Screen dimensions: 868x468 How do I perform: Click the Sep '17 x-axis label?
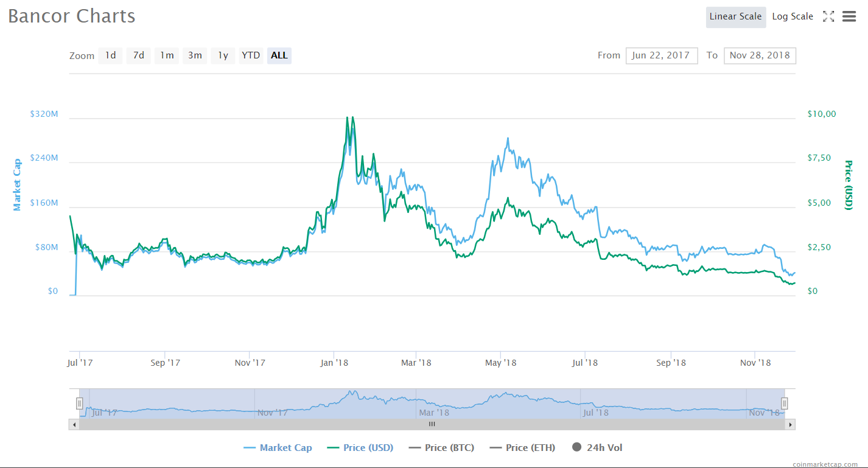click(166, 363)
